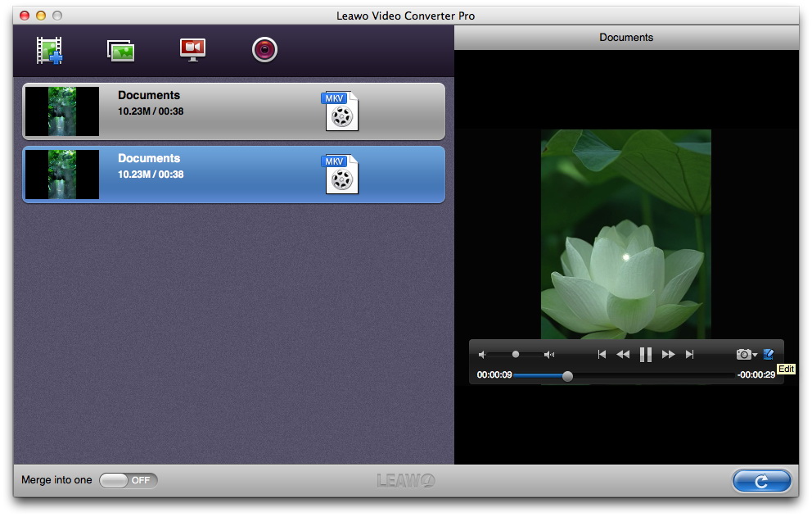Minimize window with yellow button
Screen dimensions: 812x517
point(41,16)
